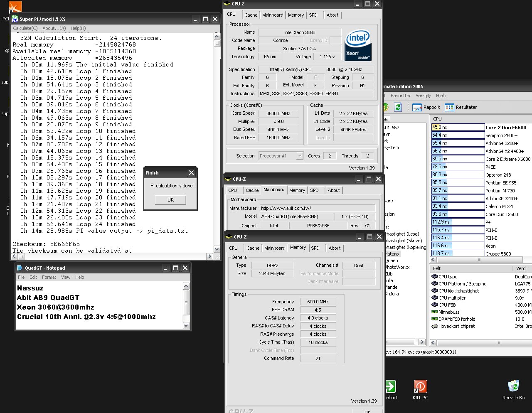Click the Notepad title bar icon
This screenshot has width=532, height=413.
(x=20, y=268)
